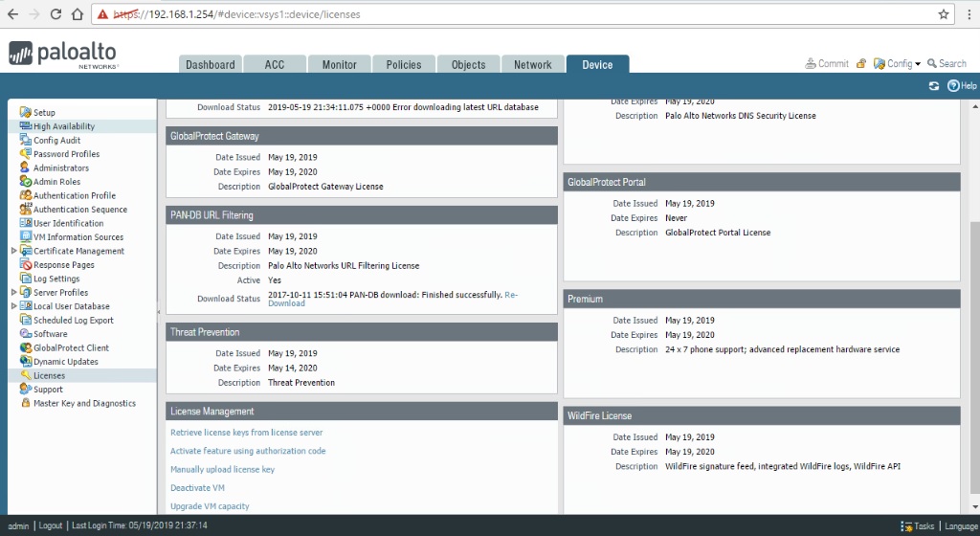Click the Log Settings icon
This screenshot has width=980, height=536.
point(25,279)
